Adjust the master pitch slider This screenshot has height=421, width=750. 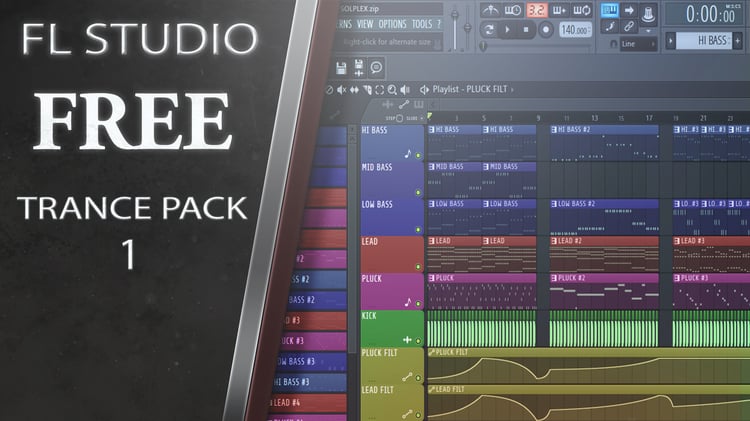(x=468, y=26)
